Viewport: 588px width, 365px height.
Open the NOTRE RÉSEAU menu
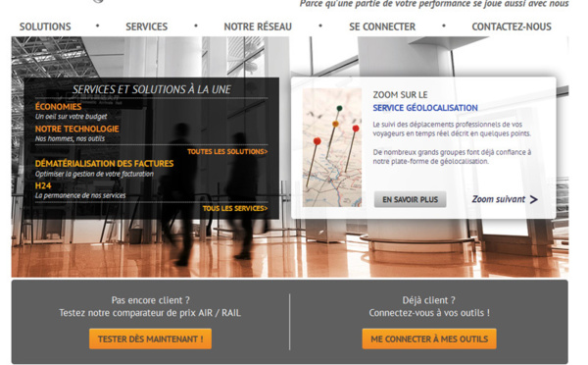(x=258, y=26)
